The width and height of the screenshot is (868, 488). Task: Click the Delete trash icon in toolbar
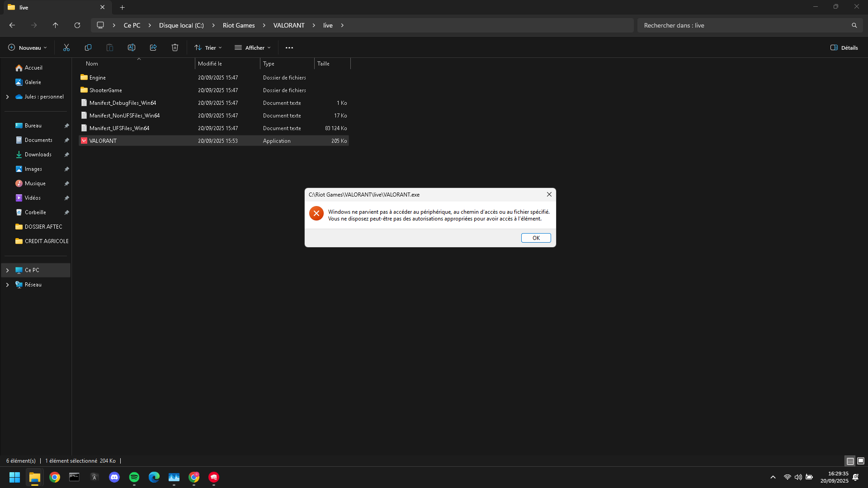pyautogui.click(x=175, y=47)
